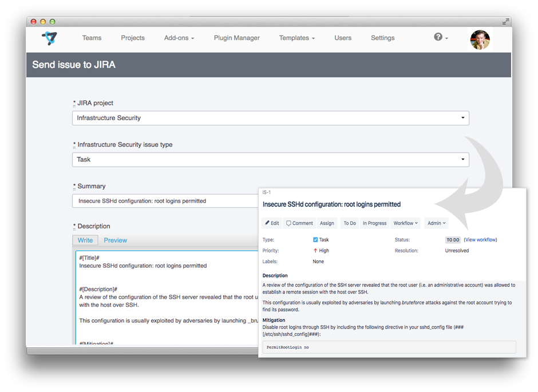The width and height of the screenshot is (538, 392).
Task: Click the Edit pencil button in JIRA panel
Action: coord(272,223)
